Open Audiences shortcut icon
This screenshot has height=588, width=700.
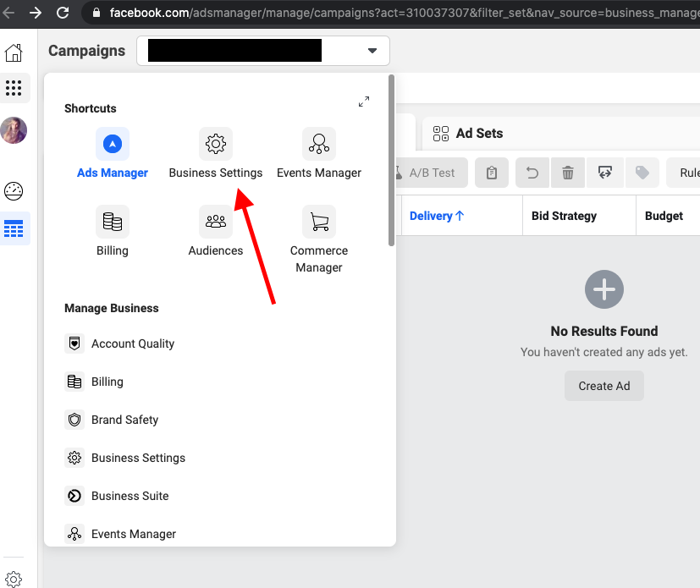[x=216, y=222]
